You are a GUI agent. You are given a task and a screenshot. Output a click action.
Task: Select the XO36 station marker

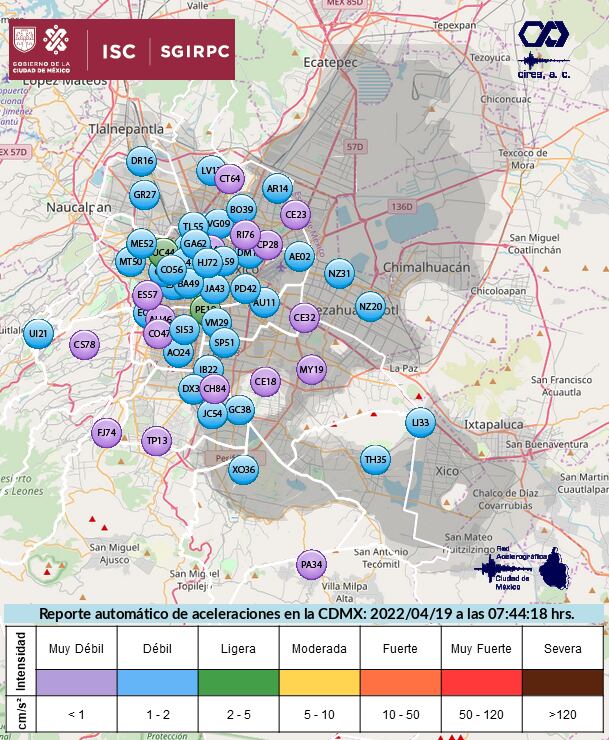pyautogui.click(x=243, y=469)
